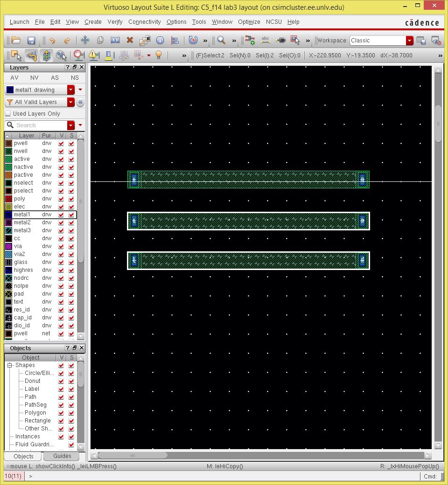
Task: Click the NS button in Layers panel
Action: pos(75,78)
